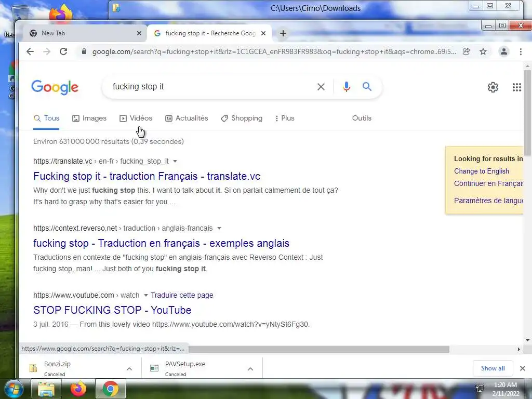Close the New Tab tab
Screen dimensions: 532x399
(139, 33)
